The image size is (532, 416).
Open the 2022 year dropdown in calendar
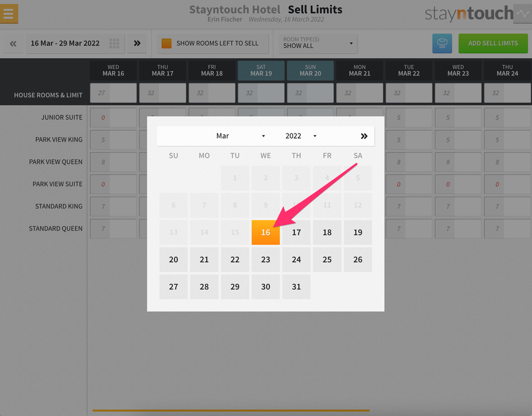pos(301,136)
